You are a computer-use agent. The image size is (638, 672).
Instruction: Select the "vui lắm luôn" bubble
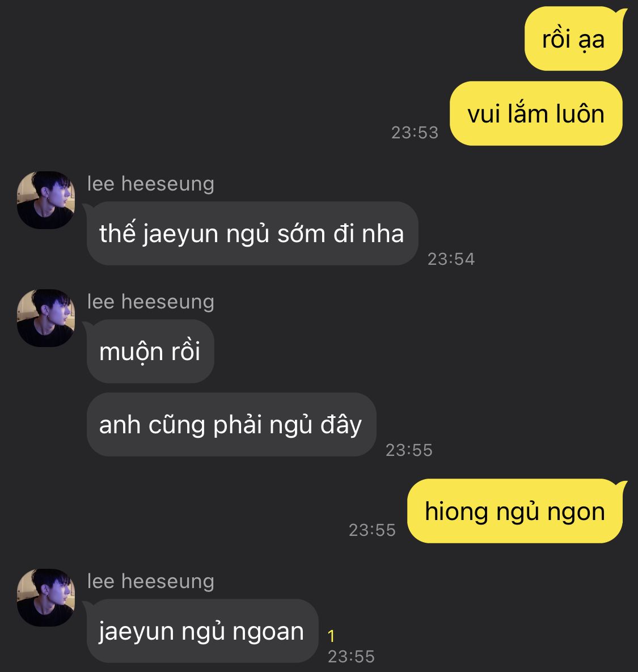(536, 113)
